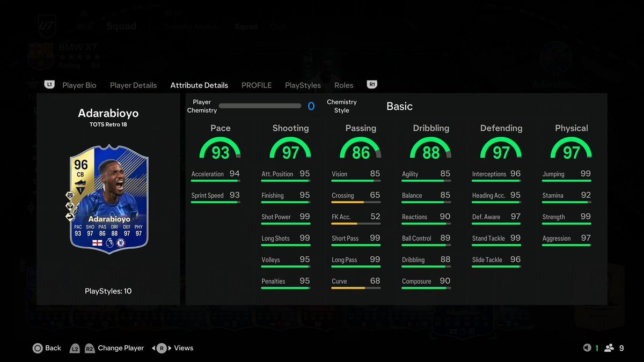Click the Finishing 95 attribute
This screenshot has width=644, height=362.
coord(286,196)
